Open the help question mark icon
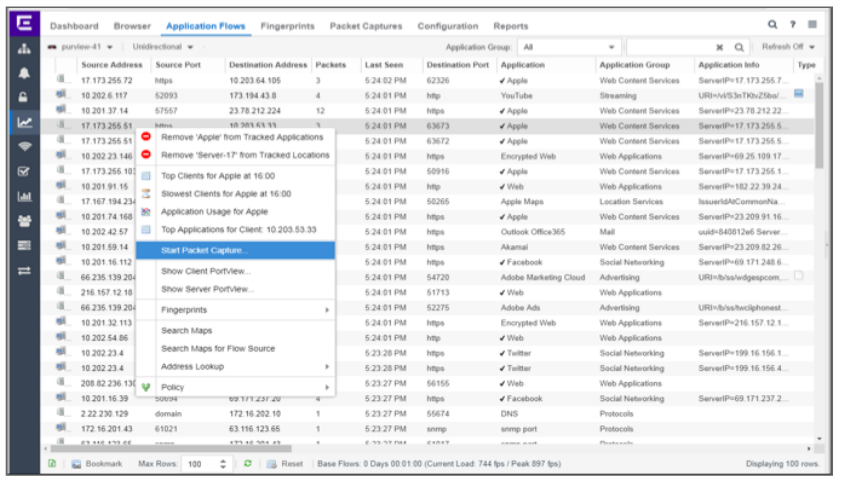The width and height of the screenshot is (842, 485). tap(793, 25)
